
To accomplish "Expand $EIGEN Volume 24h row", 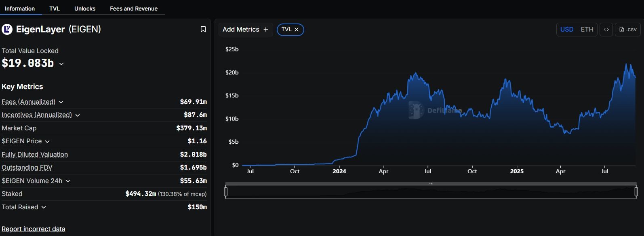I will (x=68, y=181).
